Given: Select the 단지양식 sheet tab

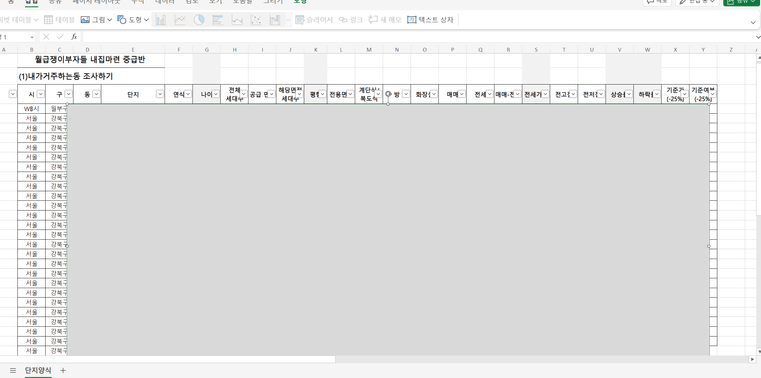Looking at the screenshot, I should pos(38,370).
